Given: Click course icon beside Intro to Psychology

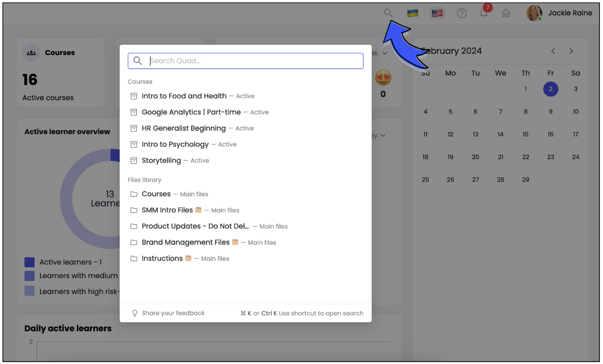Looking at the screenshot, I should coord(134,144).
